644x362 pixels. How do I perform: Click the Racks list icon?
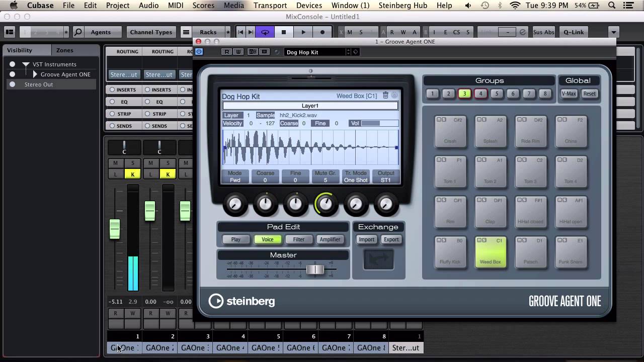click(186, 32)
